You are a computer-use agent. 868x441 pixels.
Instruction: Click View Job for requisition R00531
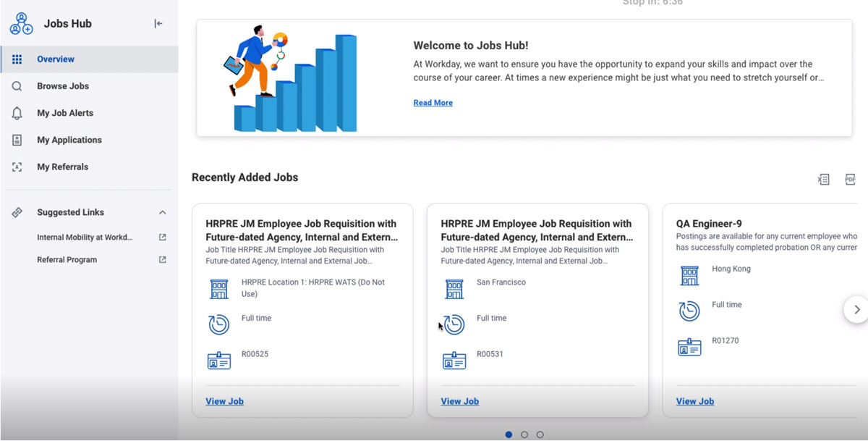click(x=459, y=401)
